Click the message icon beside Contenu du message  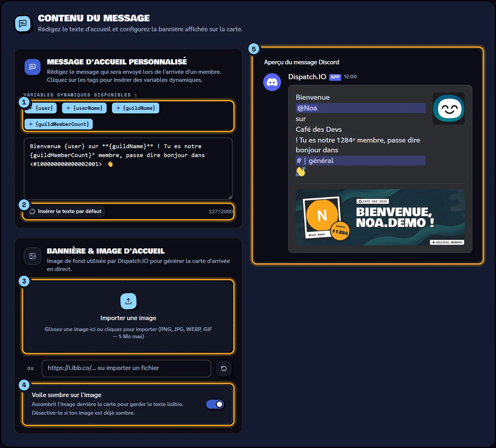click(x=23, y=24)
